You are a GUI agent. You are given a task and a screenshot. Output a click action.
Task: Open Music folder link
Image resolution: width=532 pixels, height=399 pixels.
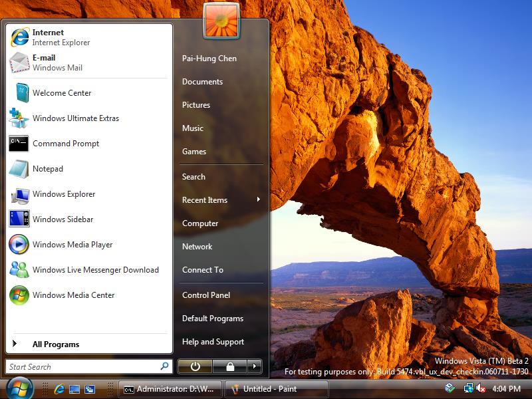click(193, 128)
